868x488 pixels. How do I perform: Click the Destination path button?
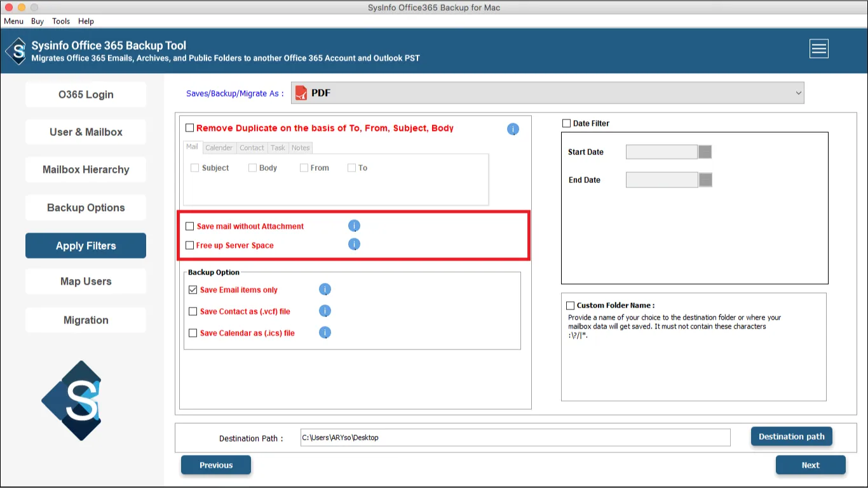click(792, 437)
